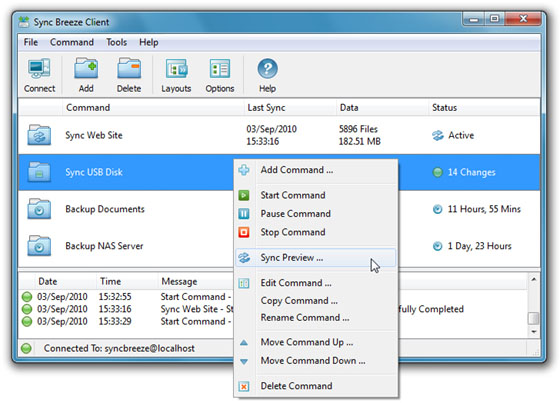This screenshot has height=403, width=560.
Task: Open the Tools menu
Action: [116, 42]
